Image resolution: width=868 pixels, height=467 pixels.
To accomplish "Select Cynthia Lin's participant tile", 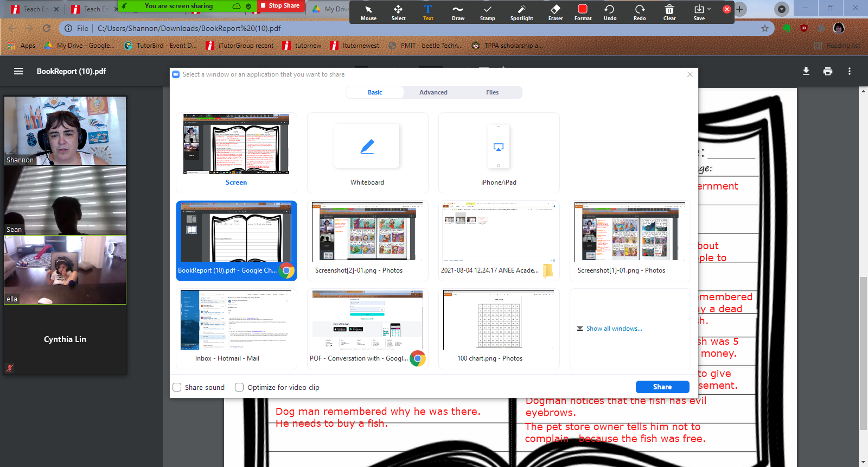I will pyautogui.click(x=65, y=339).
